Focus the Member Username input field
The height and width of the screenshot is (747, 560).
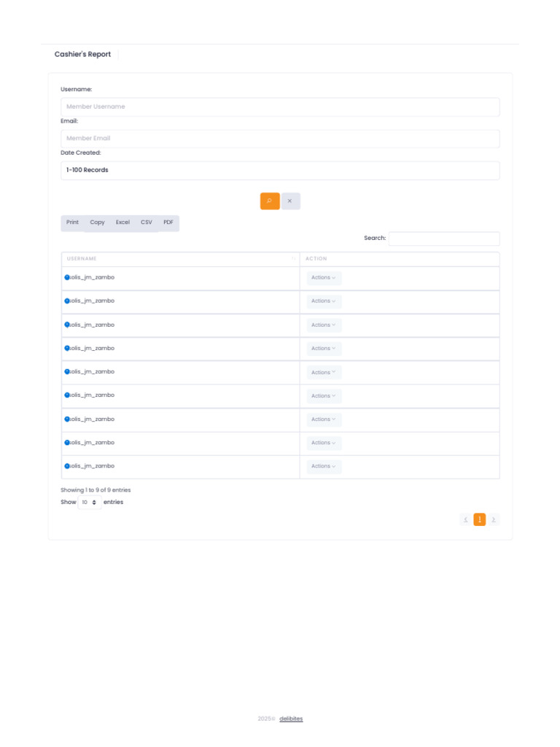280,107
